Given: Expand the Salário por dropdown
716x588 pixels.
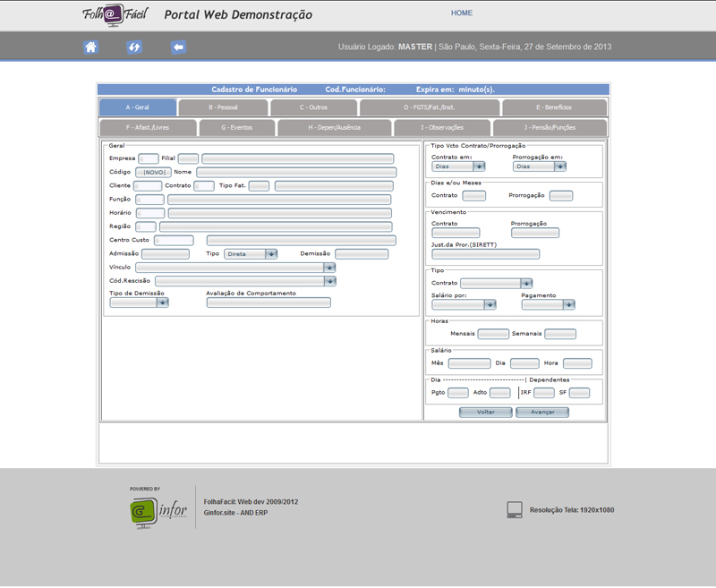Looking at the screenshot, I should tap(464, 305).
